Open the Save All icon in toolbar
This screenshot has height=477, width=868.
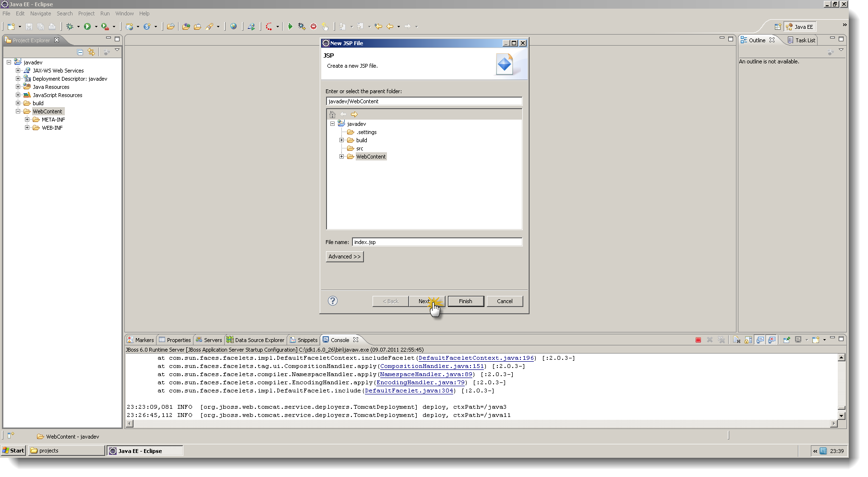coord(41,26)
